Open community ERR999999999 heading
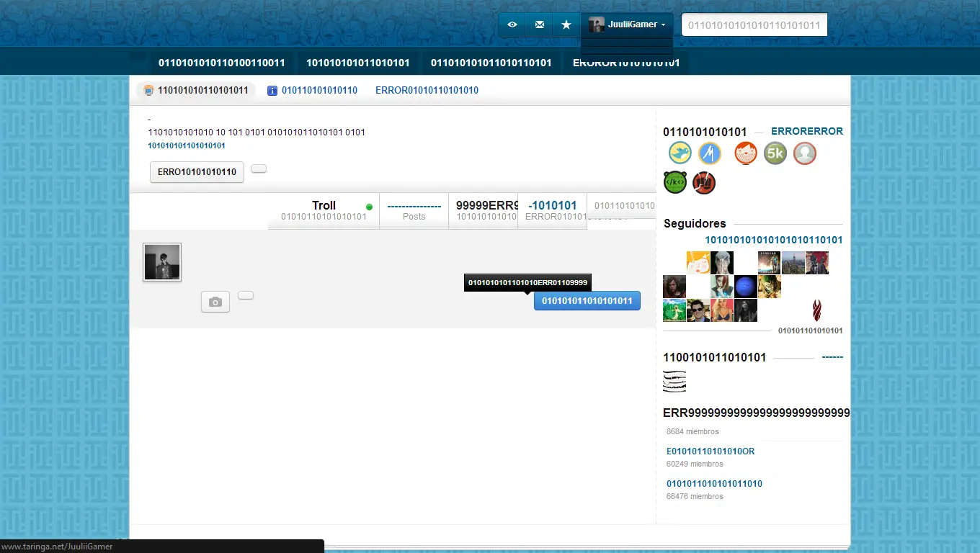 click(756, 413)
